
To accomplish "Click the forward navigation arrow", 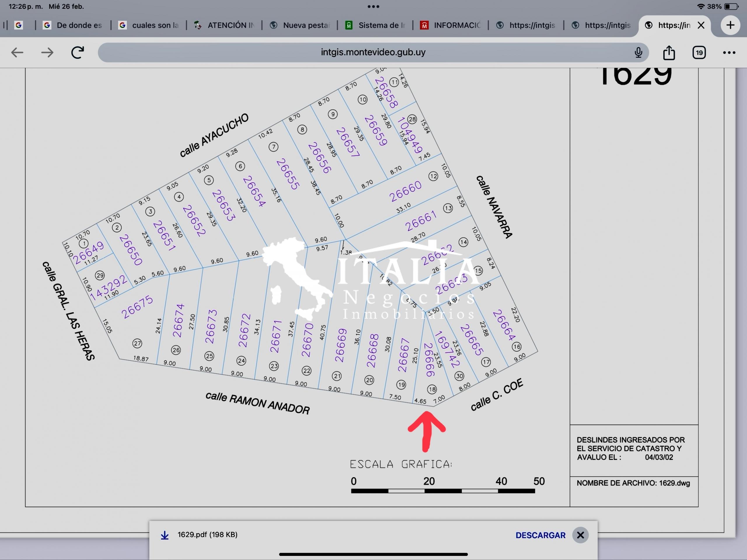I will pos(47,52).
